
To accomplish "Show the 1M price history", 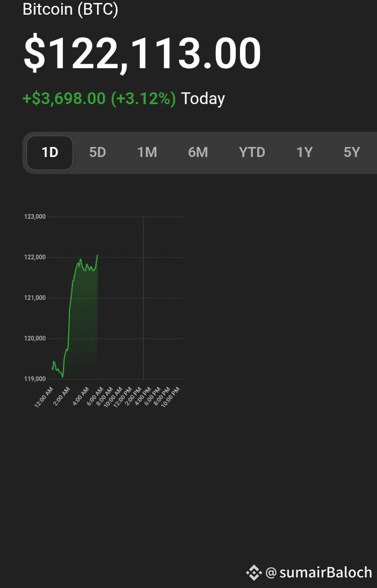I will point(147,153).
